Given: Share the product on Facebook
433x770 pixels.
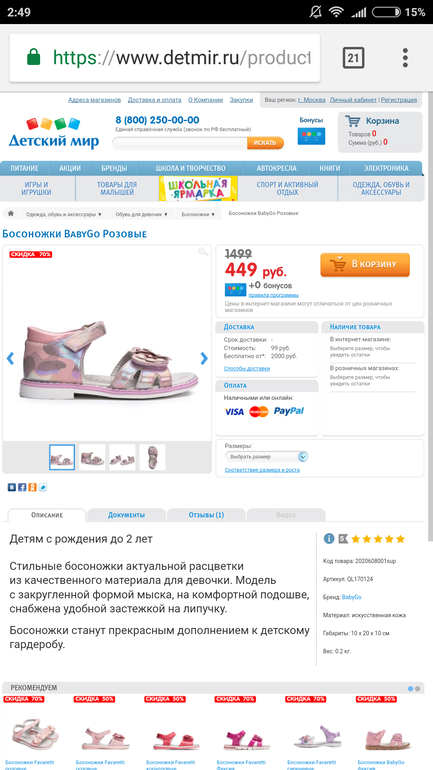Looking at the screenshot, I should click(22, 488).
